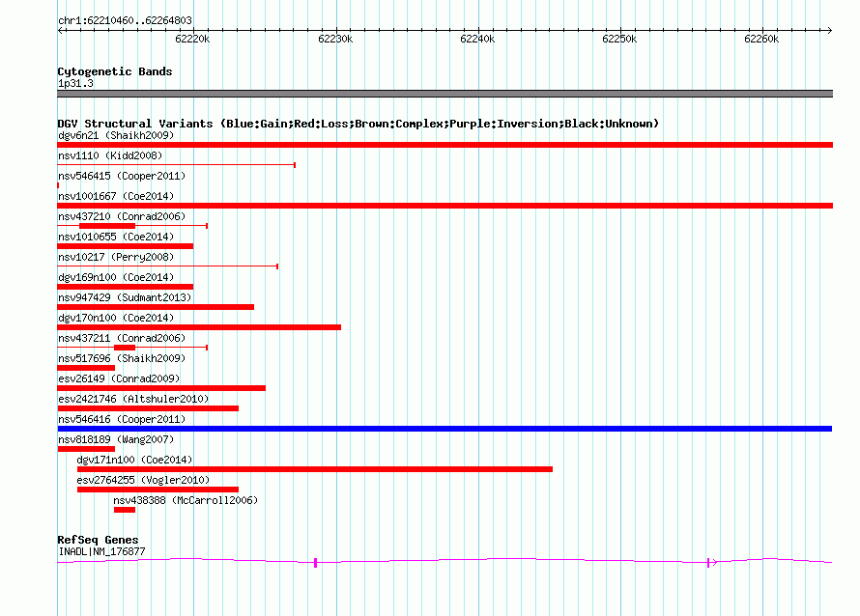Open nsv517696 (Shaikh2009) label
This screenshot has height=616, width=860.
122,358
